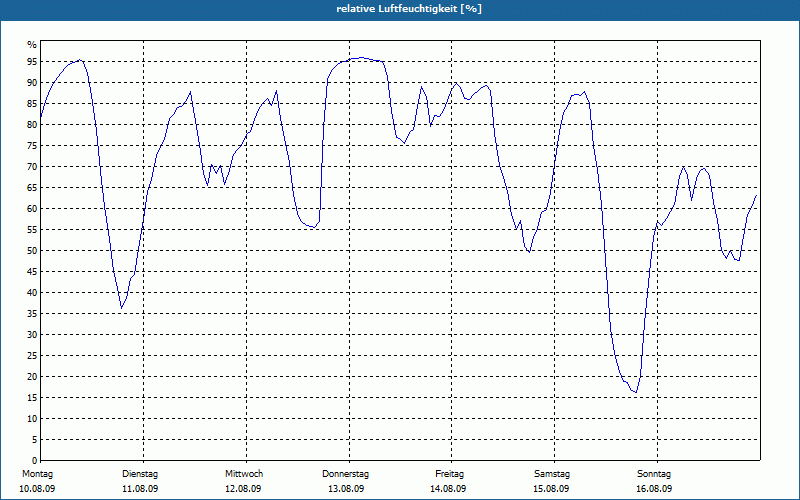
Task: Select the 'Samstag' day label
Action: click(552, 474)
